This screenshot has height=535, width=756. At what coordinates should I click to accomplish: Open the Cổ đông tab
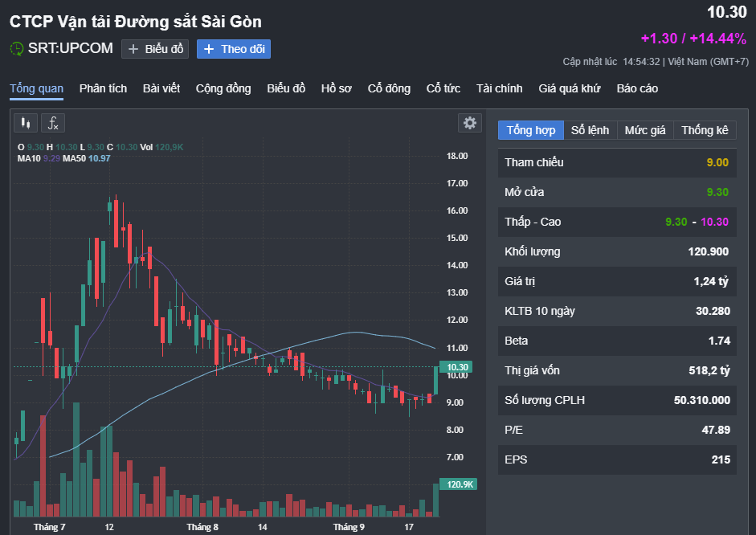[x=389, y=88]
